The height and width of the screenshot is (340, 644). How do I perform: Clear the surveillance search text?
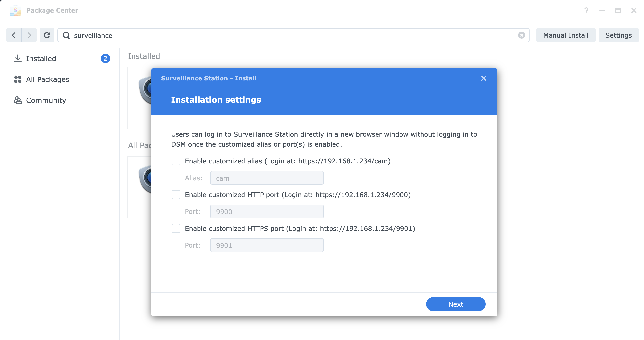click(521, 35)
